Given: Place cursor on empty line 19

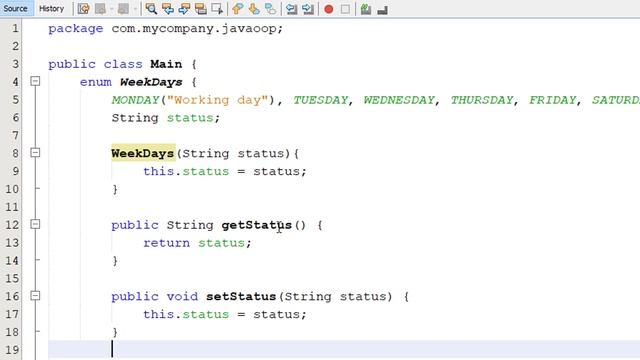Looking at the screenshot, I should pos(344,350).
